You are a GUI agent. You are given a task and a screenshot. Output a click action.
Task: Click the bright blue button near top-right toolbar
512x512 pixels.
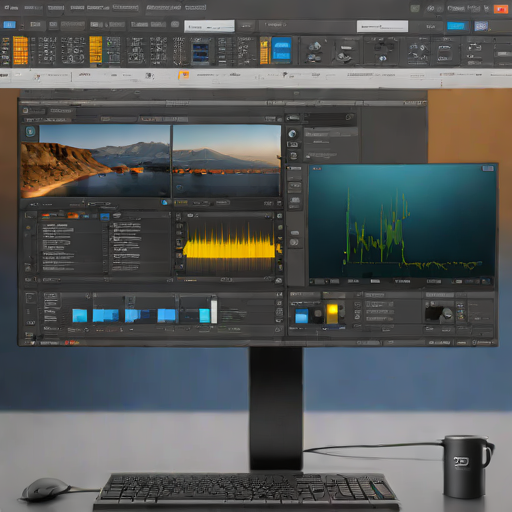pos(456,26)
